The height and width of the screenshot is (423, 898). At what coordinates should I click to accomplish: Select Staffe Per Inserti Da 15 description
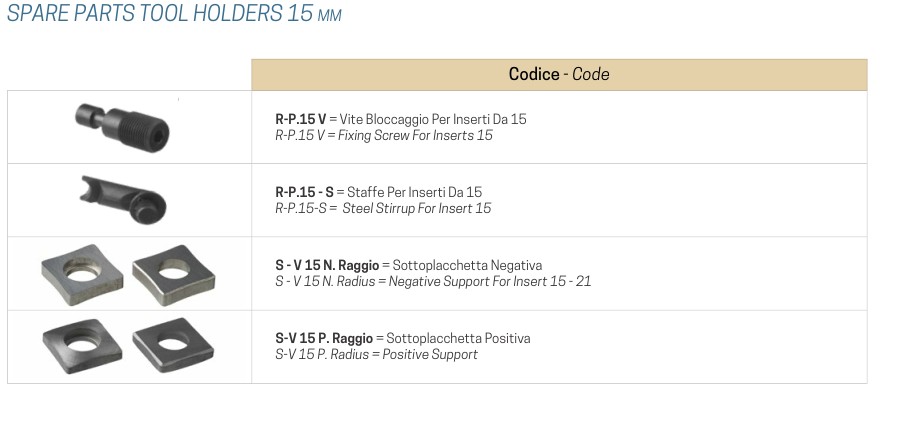pos(415,192)
